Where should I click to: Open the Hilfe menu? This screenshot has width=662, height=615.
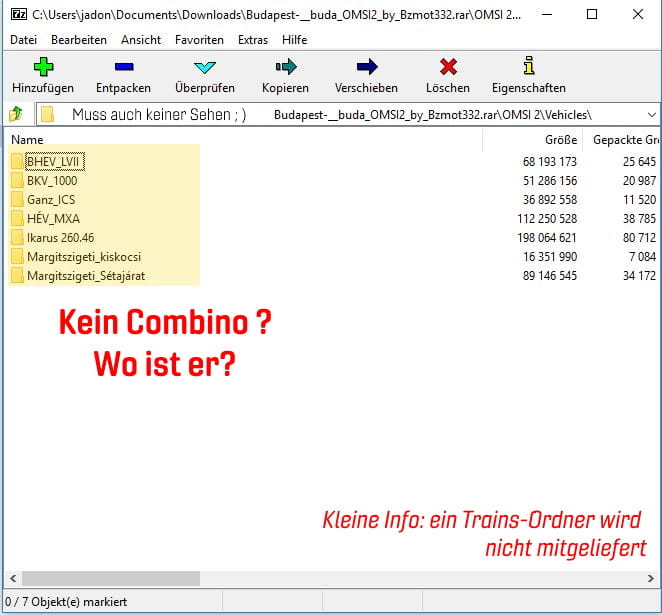click(295, 39)
